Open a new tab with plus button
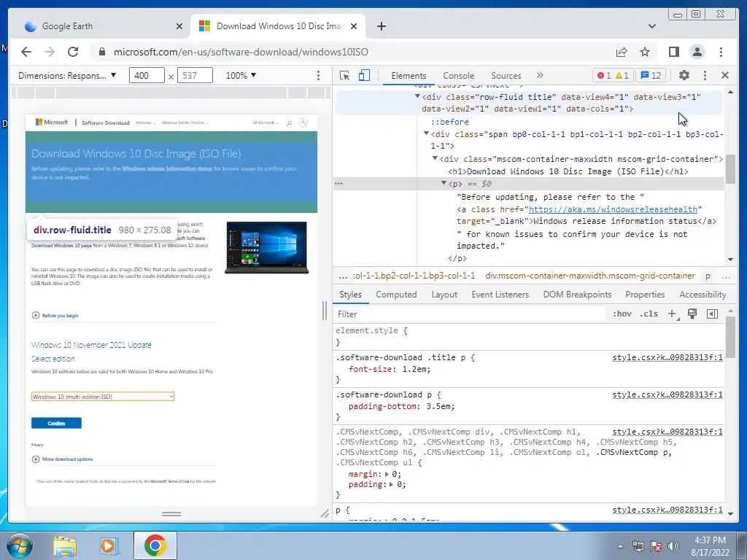 (x=381, y=26)
